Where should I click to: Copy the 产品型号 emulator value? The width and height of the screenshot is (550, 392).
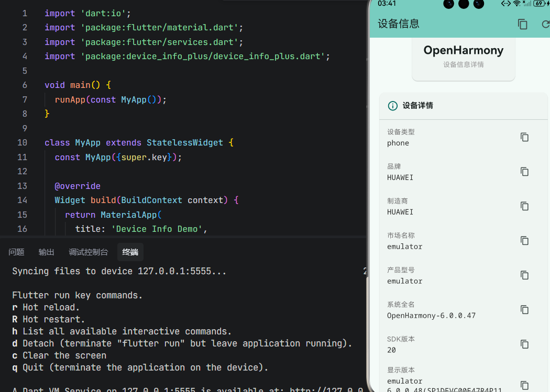click(x=524, y=275)
